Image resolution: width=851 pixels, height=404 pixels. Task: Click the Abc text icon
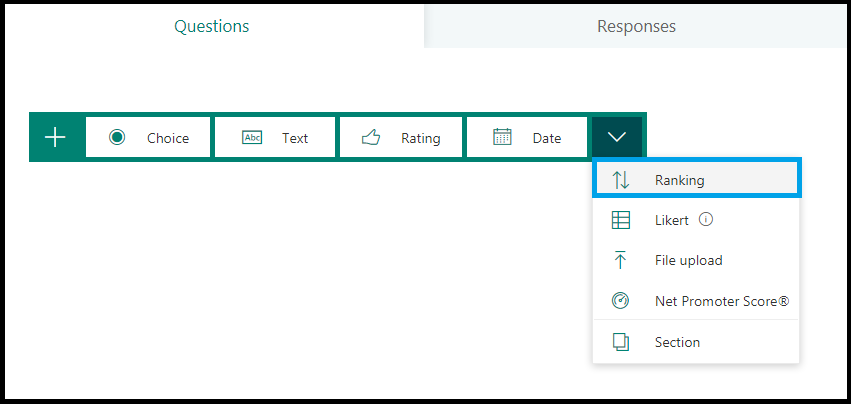tap(252, 138)
